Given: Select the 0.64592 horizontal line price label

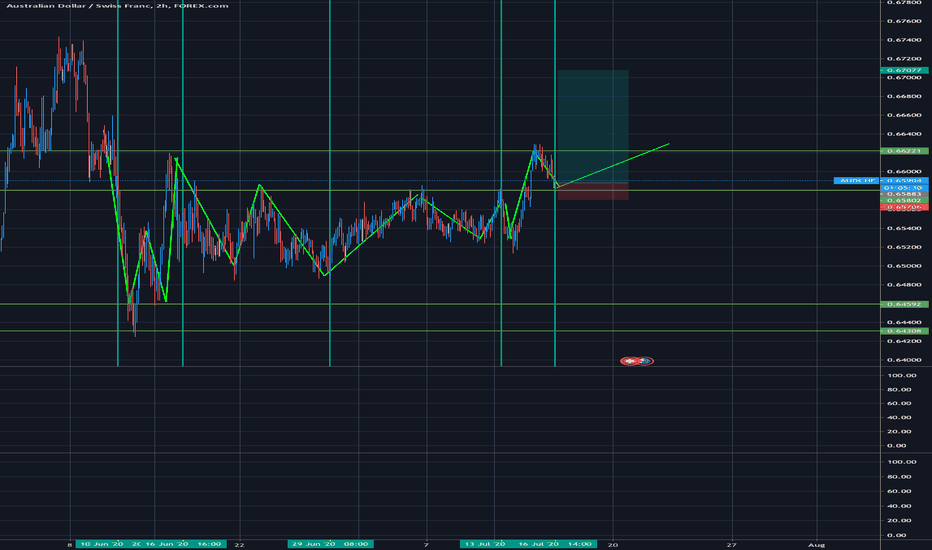Looking at the screenshot, I should point(904,304).
